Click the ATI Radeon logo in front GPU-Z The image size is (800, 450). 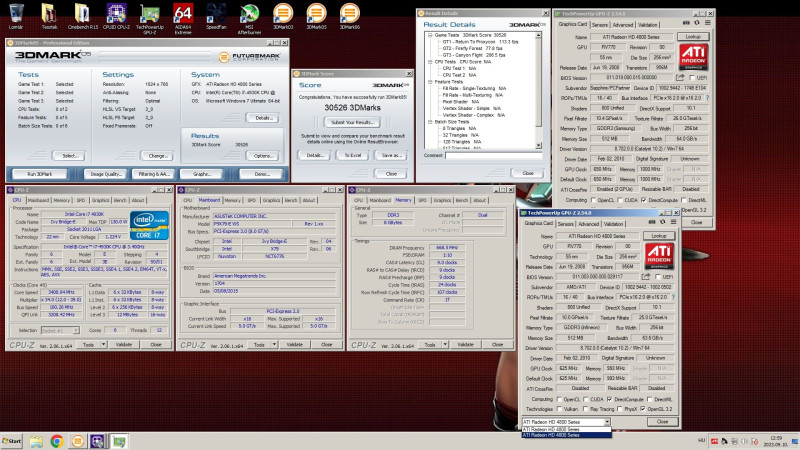pos(659,256)
